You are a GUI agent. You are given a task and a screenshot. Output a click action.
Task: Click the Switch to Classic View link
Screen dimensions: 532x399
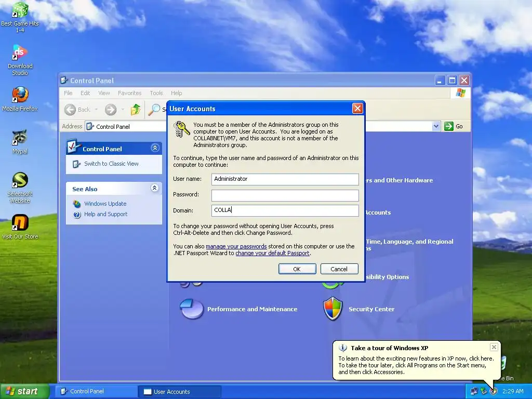[x=111, y=164]
